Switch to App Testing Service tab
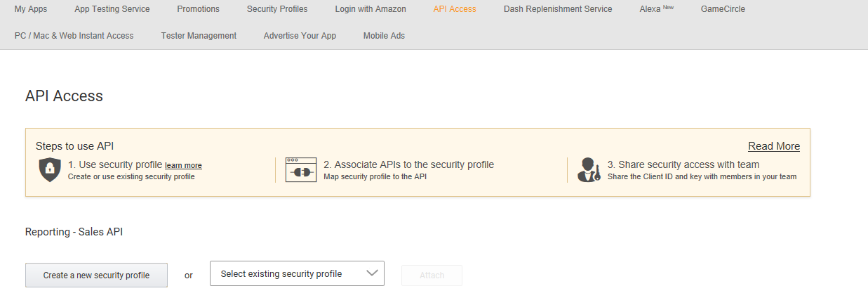 pos(112,9)
